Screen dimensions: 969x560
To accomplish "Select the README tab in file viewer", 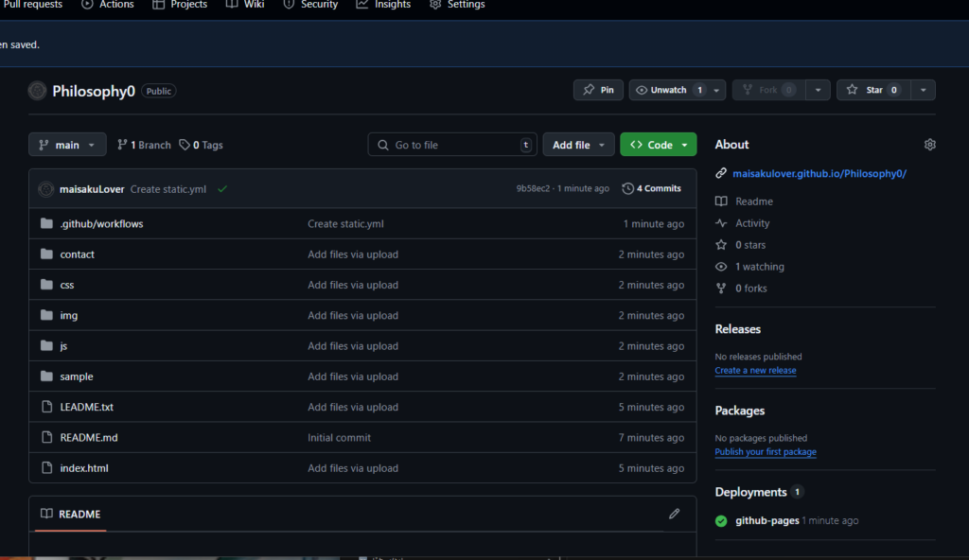I will [70, 514].
